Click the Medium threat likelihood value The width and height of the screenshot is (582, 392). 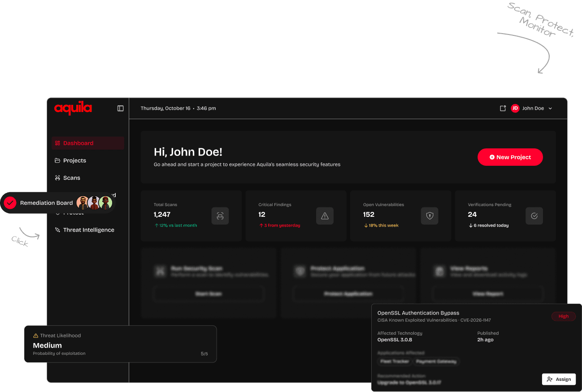pyautogui.click(x=48, y=345)
